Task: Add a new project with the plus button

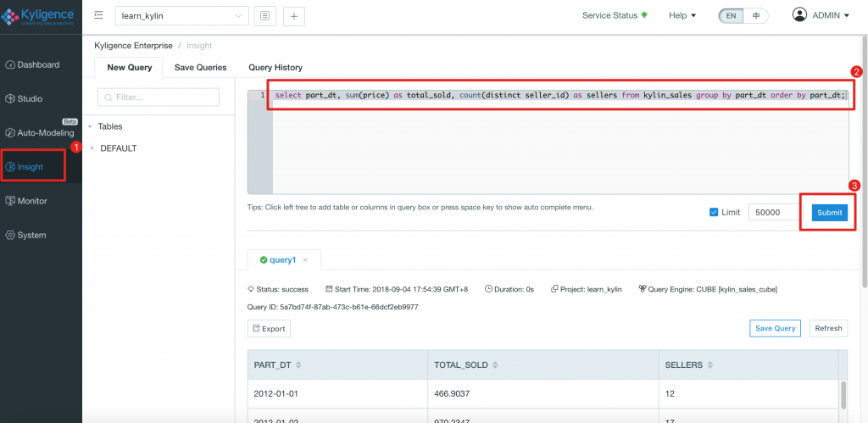Action: [294, 16]
